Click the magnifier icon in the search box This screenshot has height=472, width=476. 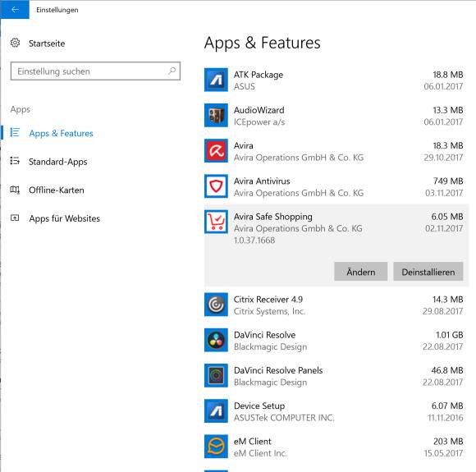(x=172, y=71)
